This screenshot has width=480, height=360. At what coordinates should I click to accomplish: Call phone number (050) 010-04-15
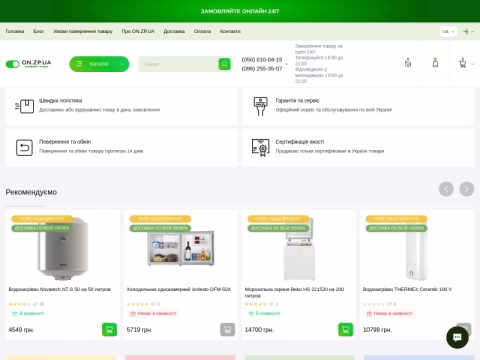[262, 60]
